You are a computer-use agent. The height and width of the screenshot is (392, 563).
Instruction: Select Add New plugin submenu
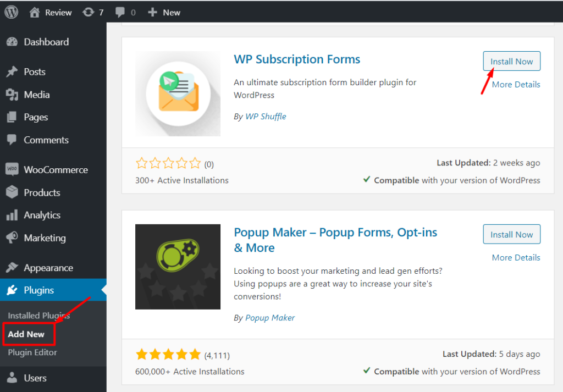[26, 334]
